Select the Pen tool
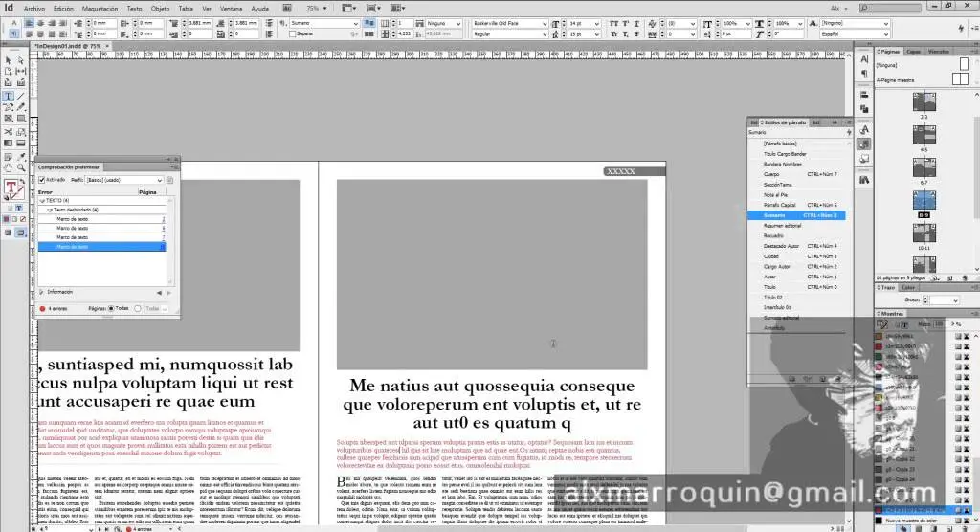Viewport: 980px width, 532px height. click(8, 107)
